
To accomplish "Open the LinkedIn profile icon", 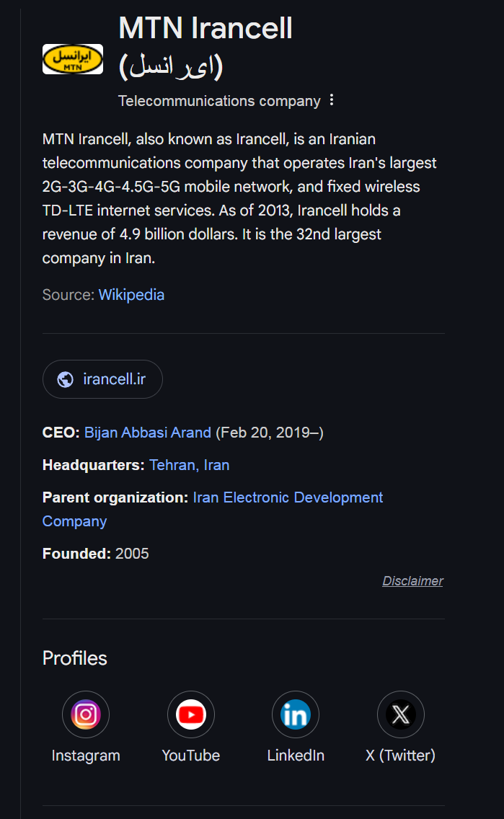I will click(x=296, y=714).
